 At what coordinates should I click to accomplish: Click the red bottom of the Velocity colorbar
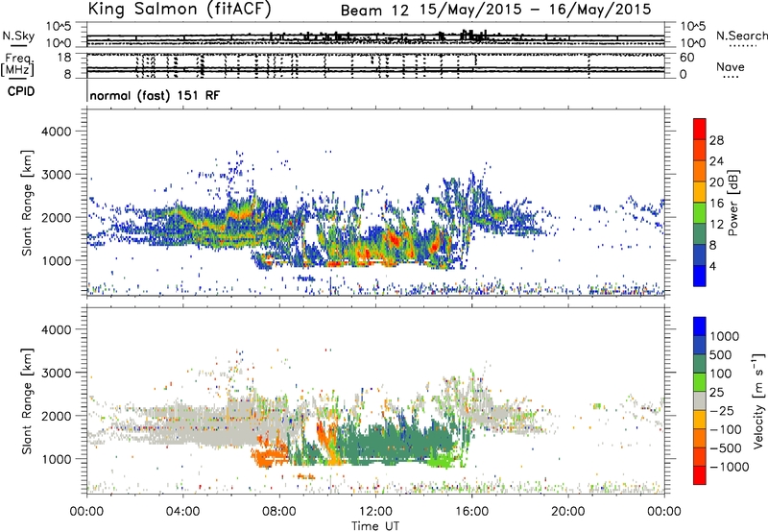coord(700,475)
